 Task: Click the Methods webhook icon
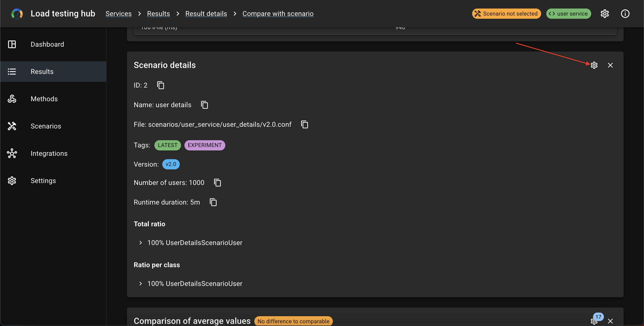[x=12, y=99]
